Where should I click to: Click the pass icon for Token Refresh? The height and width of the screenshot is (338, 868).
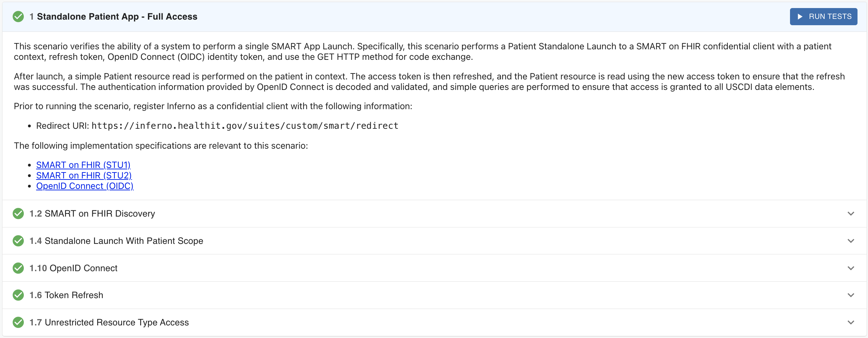click(18, 295)
